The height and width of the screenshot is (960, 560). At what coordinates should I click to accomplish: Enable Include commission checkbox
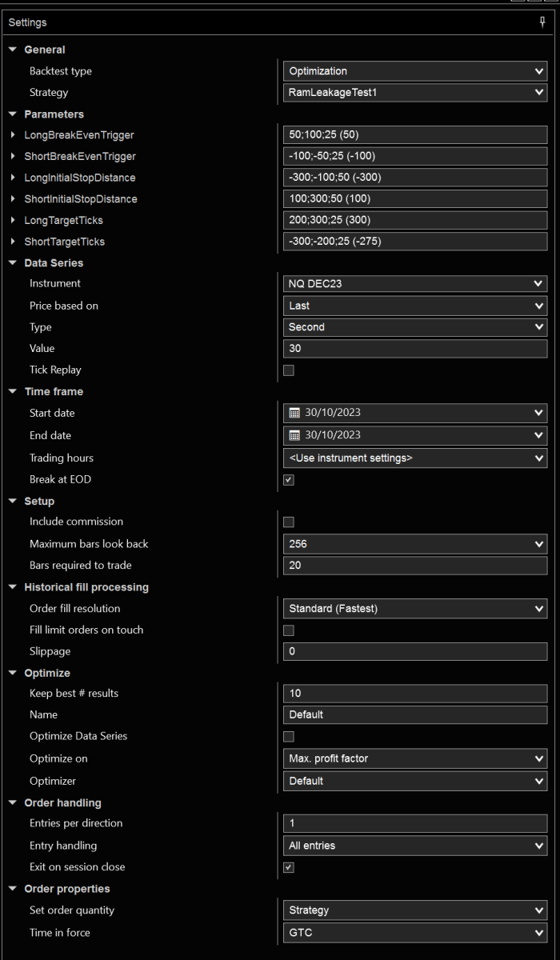click(289, 522)
